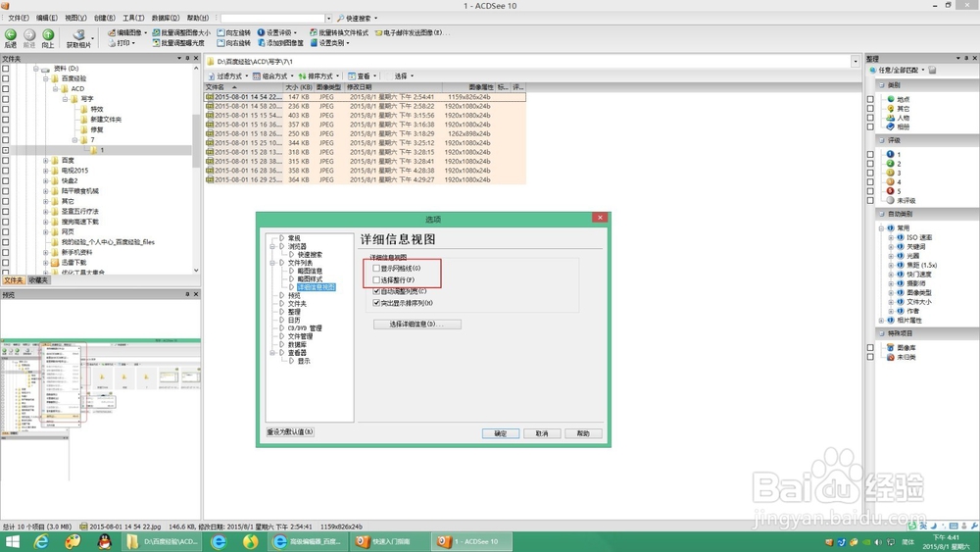Click the Internet Explorer icon in taskbar
Screen dimensions: 980x552
coord(41,541)
